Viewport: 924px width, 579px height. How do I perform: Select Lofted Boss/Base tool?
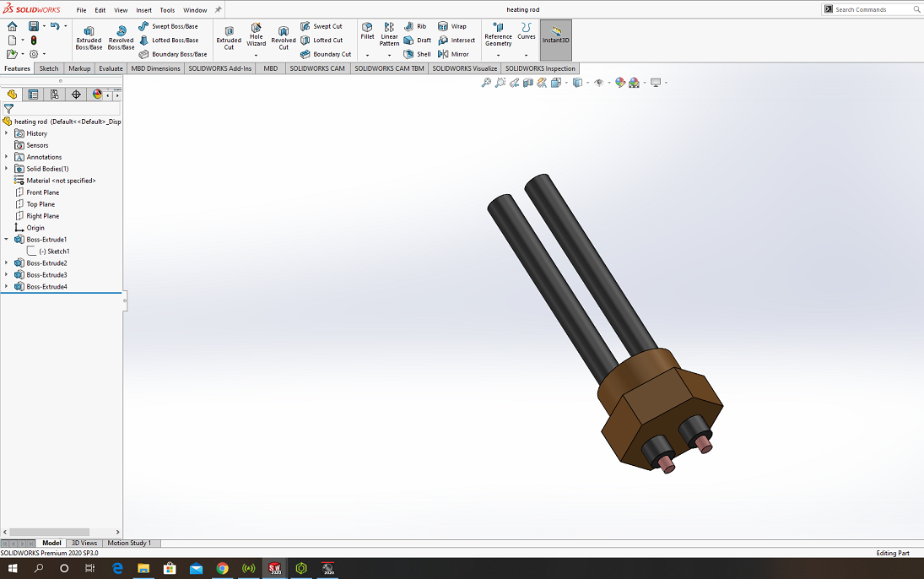point(169,41)
